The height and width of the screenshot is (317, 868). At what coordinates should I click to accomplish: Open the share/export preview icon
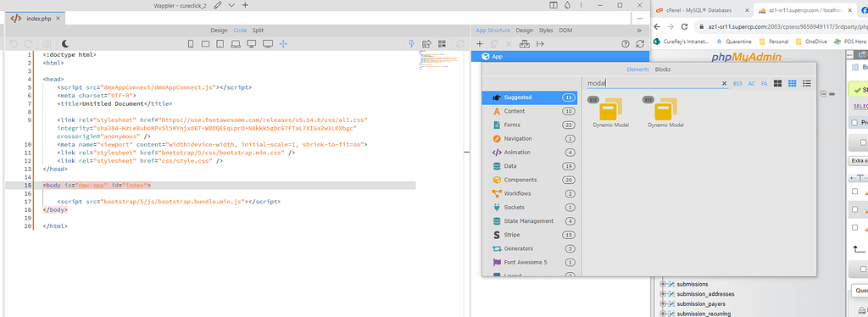pyautogui.click(x=427, y=44)
